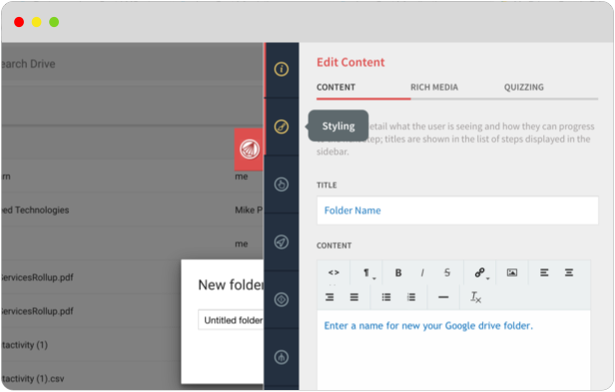Click the Untitled folder name input
615x392 pixels.
point(231,320)
